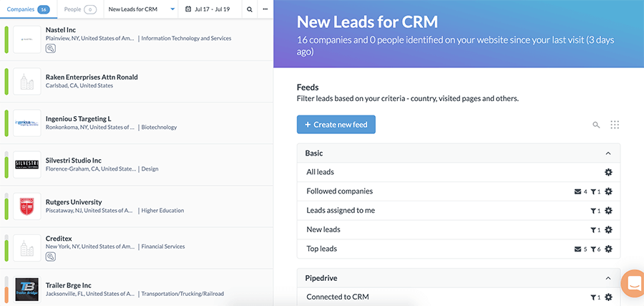
Task: Click the Trailer Bridge logo thumbnail
Action: click(27, 290)
